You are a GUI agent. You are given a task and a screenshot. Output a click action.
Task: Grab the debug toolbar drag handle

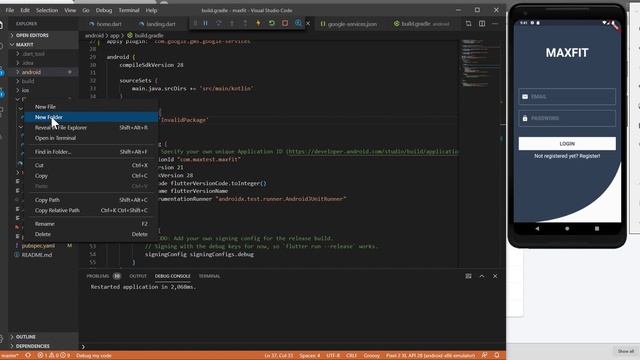pyautogui.click(x=195, y=24)
